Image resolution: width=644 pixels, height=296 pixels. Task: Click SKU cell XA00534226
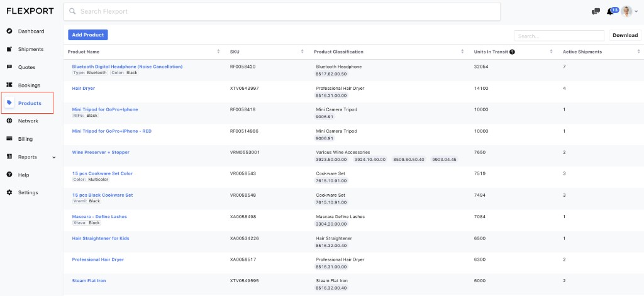245,238
